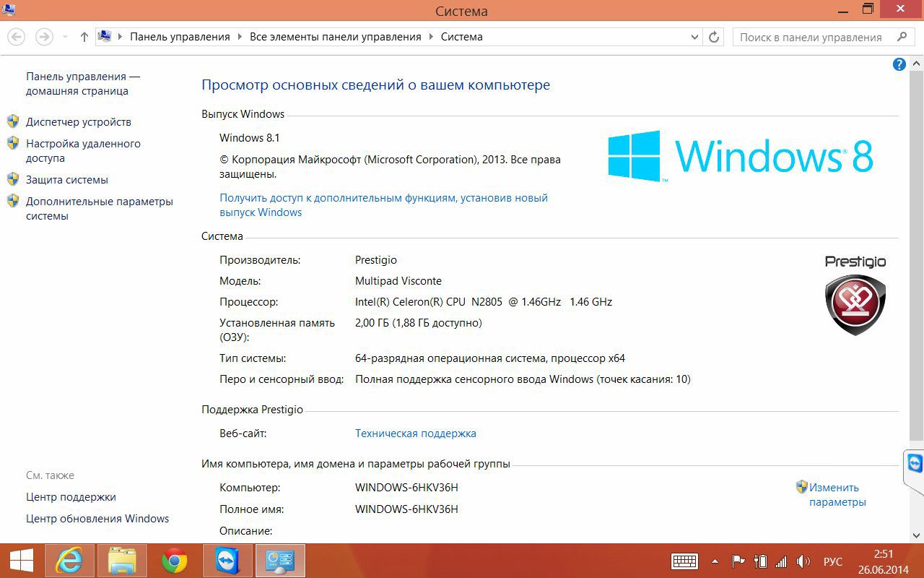
Task: Click the network signal tray icon
Action: [x=781, y=561]
